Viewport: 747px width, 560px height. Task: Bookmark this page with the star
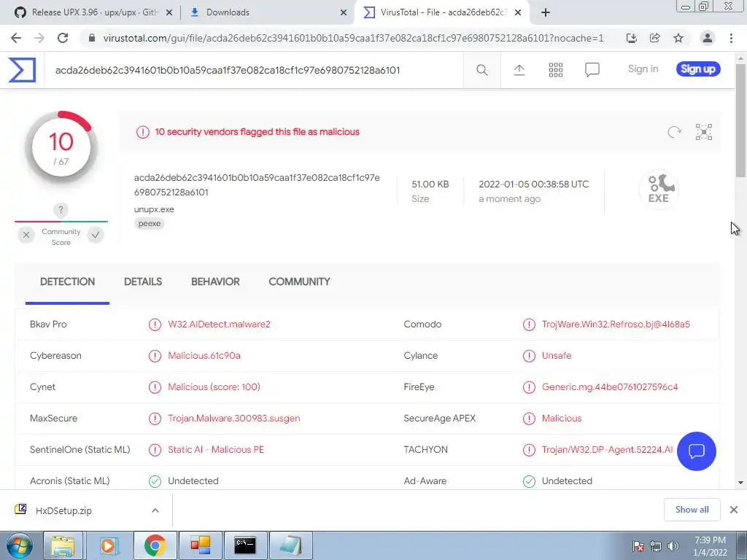[x=678, y=38]
